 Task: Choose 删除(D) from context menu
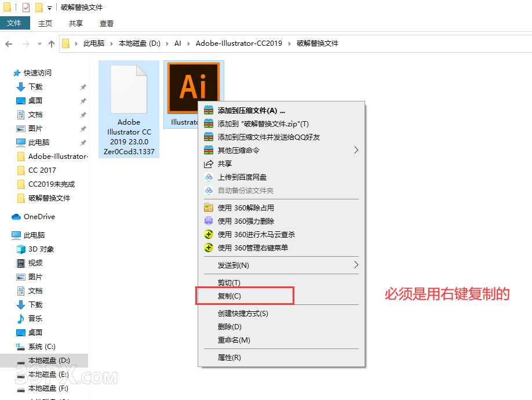281,327
